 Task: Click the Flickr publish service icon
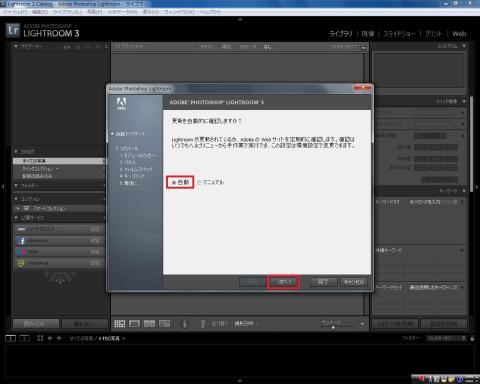(x=21, y=252)
